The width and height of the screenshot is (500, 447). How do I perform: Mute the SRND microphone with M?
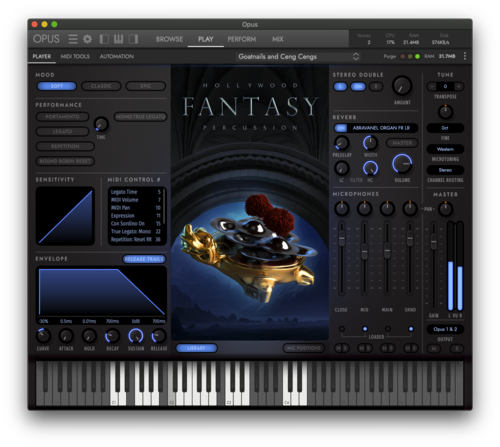pyautogui.click(x=407, y=348)
